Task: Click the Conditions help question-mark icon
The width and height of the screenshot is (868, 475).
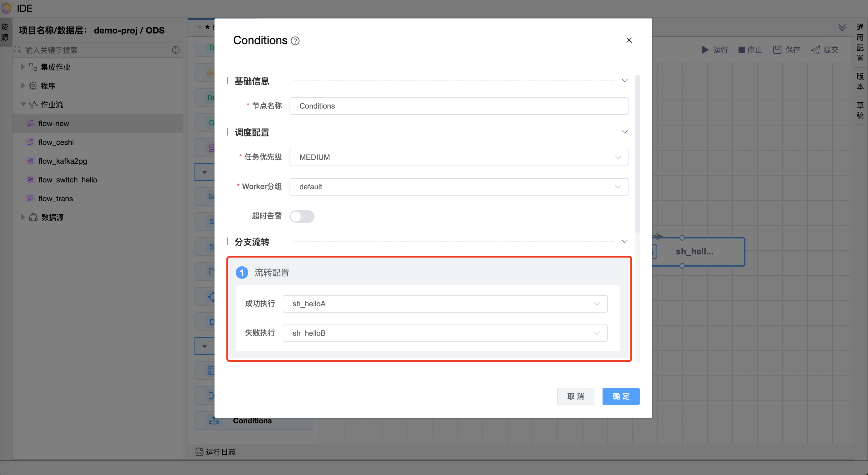Action: coord(295,41)
